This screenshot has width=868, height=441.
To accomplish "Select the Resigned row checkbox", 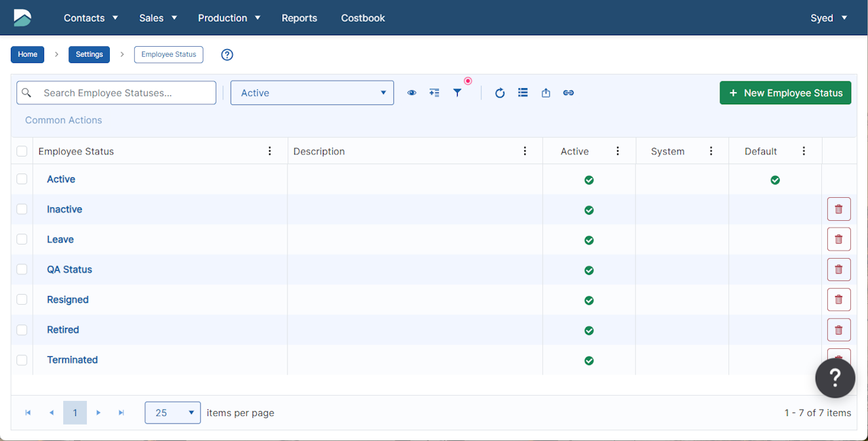I will pos(22,299).
